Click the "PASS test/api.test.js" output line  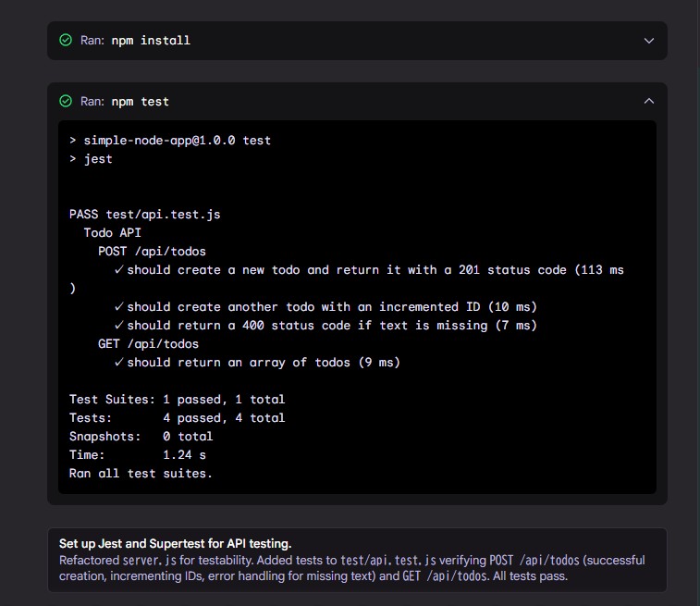pos(144,215)
